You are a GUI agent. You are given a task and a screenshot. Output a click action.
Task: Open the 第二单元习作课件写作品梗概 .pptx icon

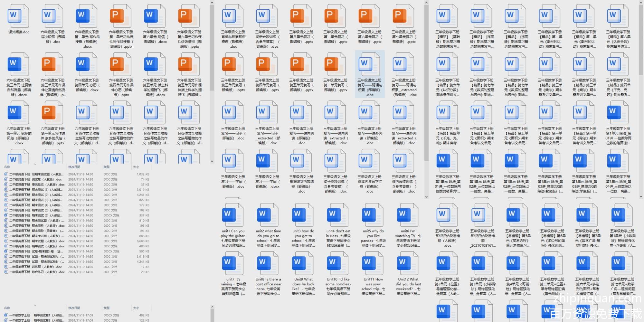coord(121,16)
